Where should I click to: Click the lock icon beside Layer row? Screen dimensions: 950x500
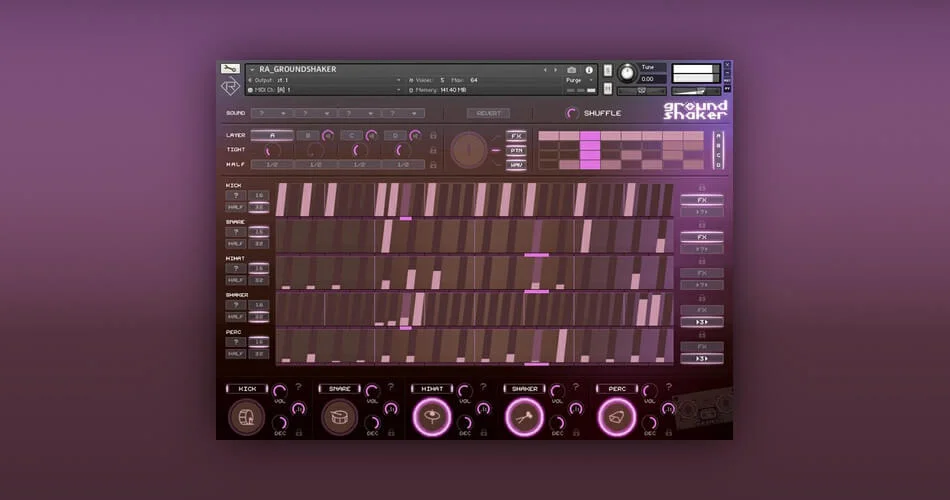pyautogui.click(x=433, y=135)
